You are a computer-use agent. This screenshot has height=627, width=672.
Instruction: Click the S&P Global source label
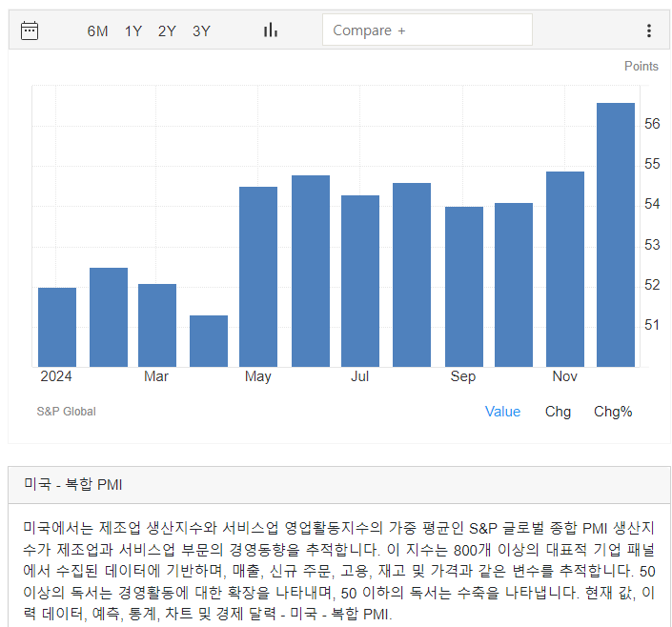(x=66, y=412)
